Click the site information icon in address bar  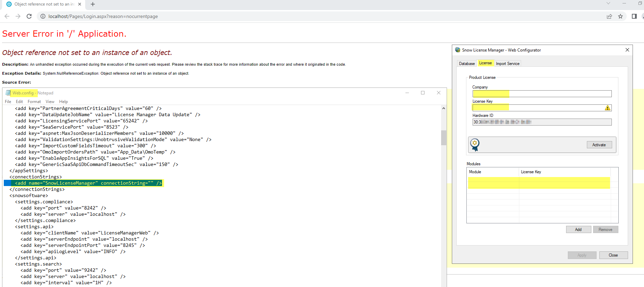(43, 16)
